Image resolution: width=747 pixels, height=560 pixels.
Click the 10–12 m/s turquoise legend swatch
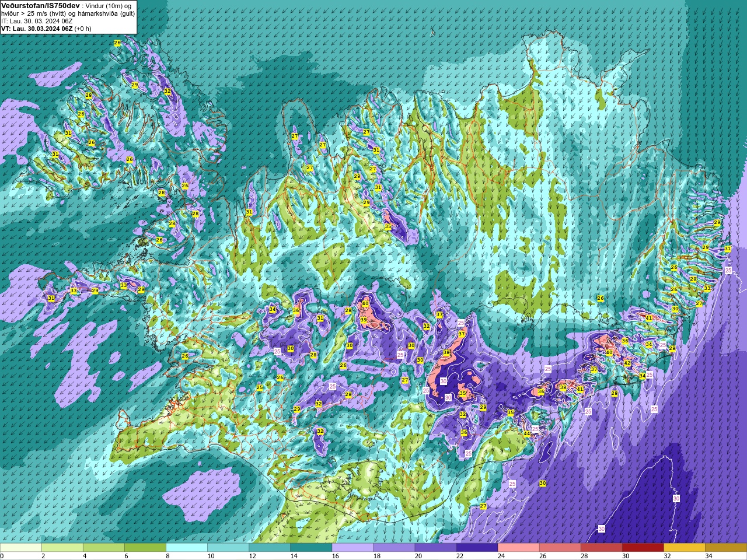228,548
